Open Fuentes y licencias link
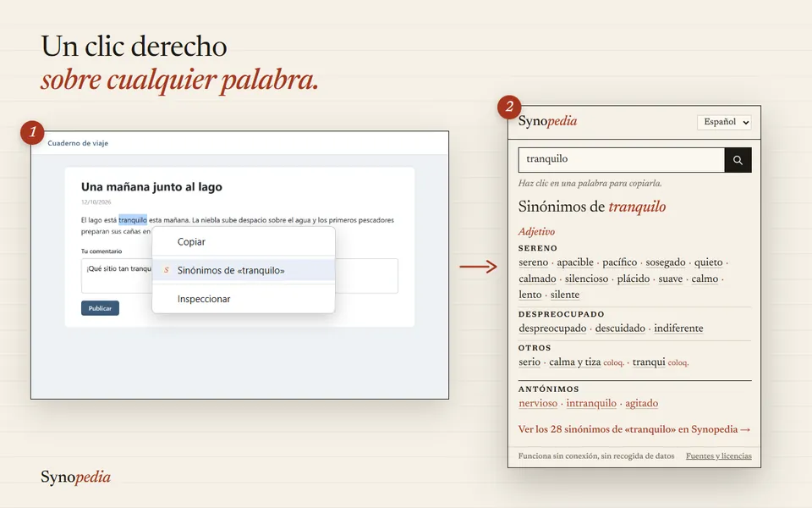This screenshot has height=508, width=812. tap(719, 456)
